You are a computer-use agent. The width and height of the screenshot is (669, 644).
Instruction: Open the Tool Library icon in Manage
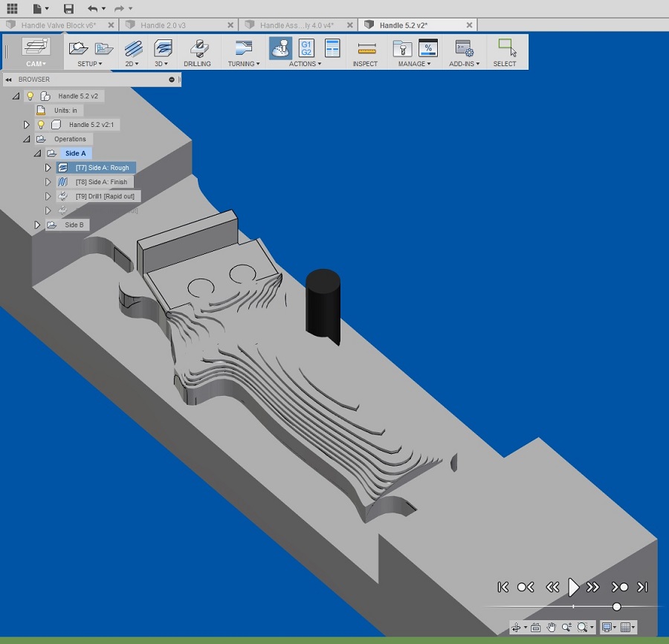point(402,49)
